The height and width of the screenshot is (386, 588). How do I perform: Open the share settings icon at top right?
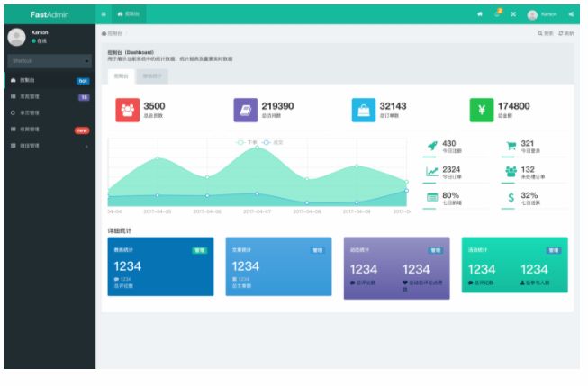tap(571, 14)
